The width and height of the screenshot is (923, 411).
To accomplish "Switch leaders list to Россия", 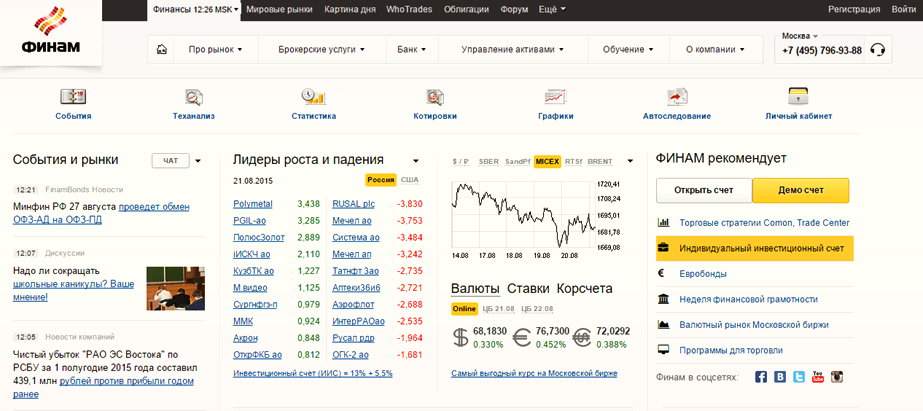I will pyautogui.click(x=381, y=180).
